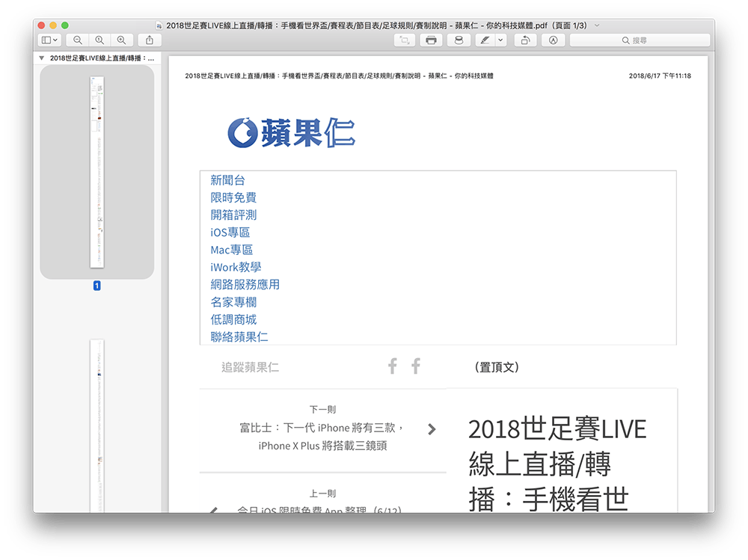Click the next article right chevron

pos(432,429)
